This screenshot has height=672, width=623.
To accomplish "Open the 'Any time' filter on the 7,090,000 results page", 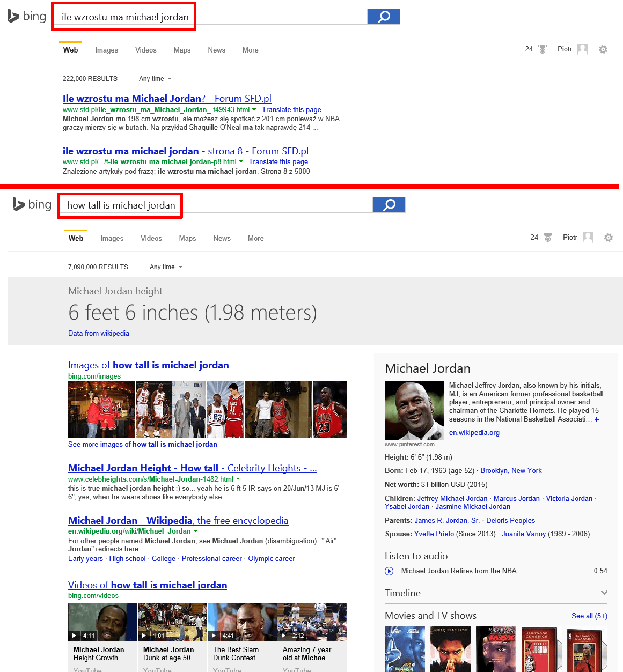I will [166, 267].
